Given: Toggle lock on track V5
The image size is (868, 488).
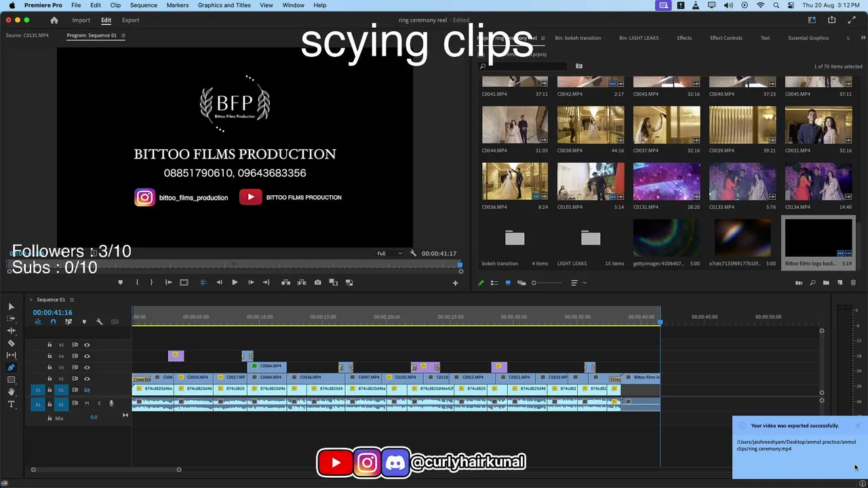Looking at the screenshot, I should tap(50, 345).
